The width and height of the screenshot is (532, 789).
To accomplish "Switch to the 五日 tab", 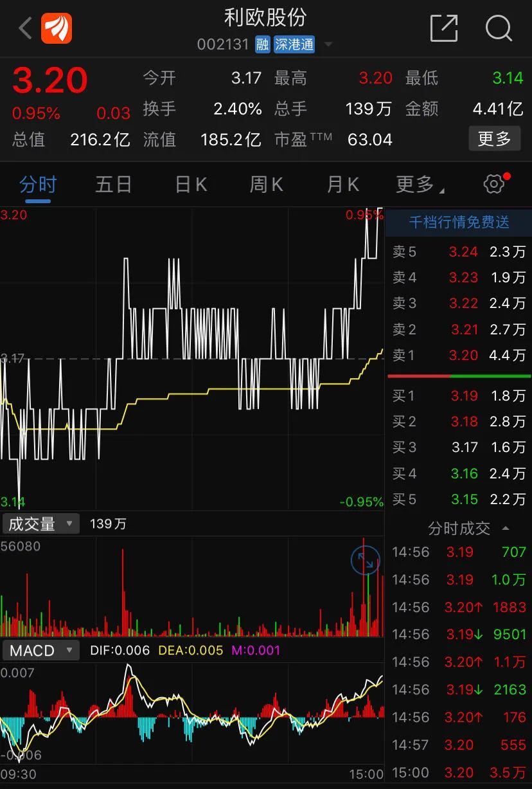I will (114, 185).
